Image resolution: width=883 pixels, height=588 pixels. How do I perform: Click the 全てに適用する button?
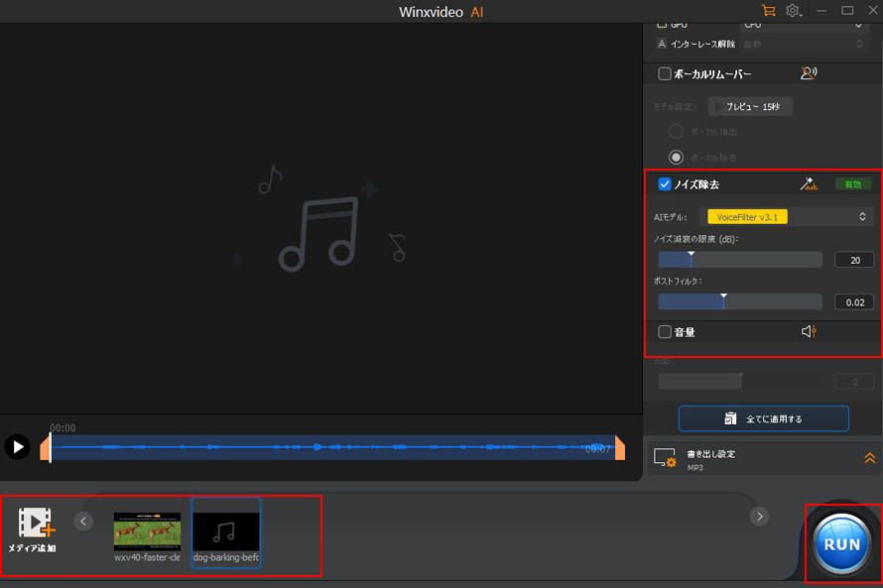click(x=763, y=418)
